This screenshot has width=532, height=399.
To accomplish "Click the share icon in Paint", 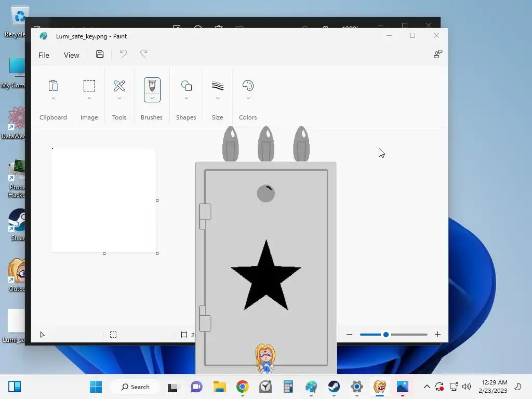I will 438,54.
